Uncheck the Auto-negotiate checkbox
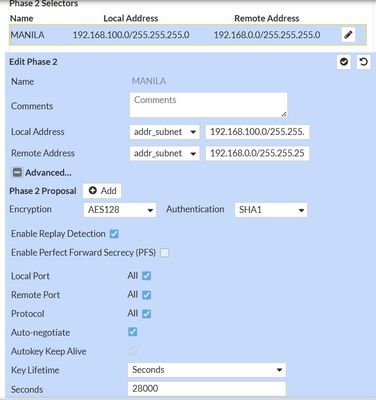The image size is (376, 400). pyautogui.click(x=132, y=332)
